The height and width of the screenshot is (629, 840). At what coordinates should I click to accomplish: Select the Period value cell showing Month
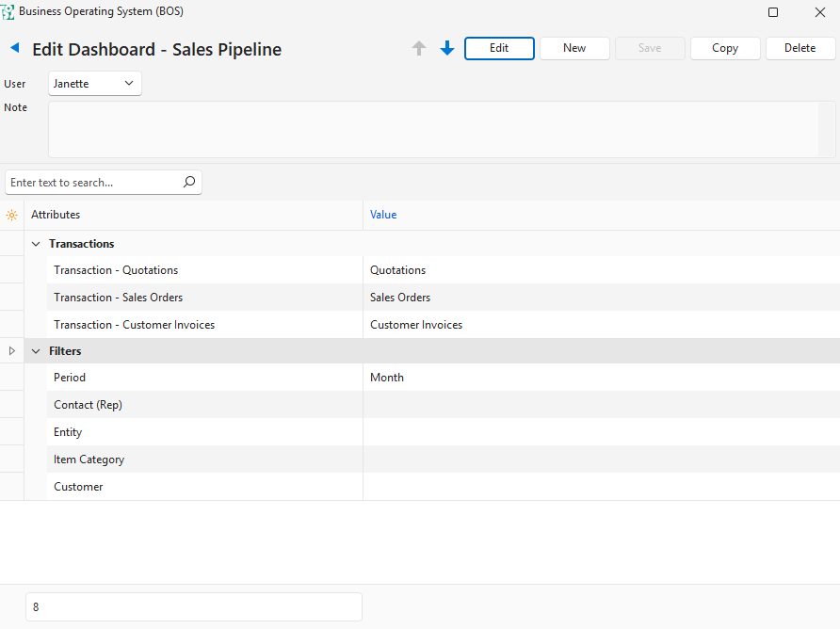(600, 378)
